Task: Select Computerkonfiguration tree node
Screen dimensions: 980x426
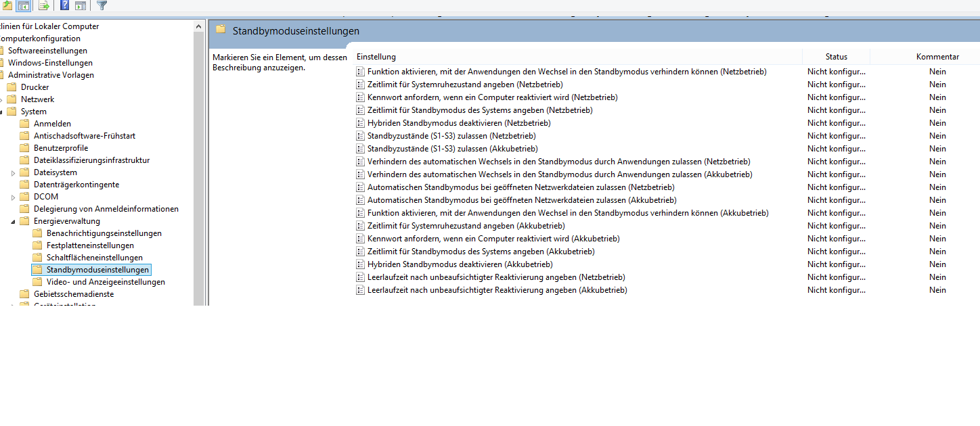Action: click(39, 39)
